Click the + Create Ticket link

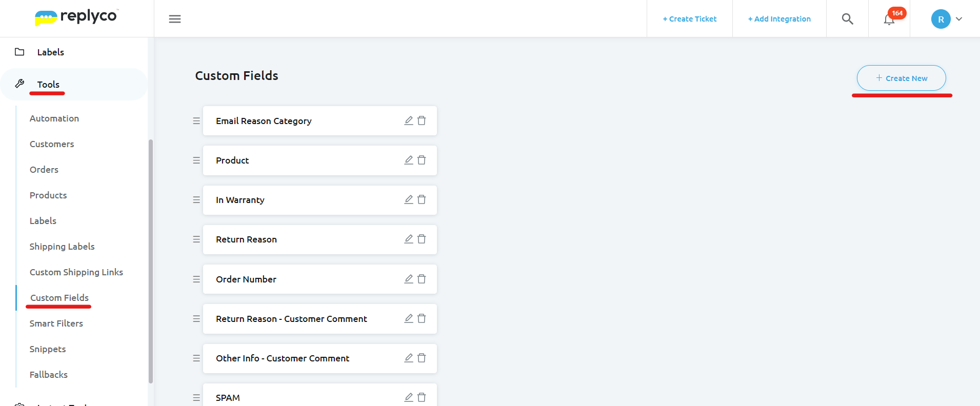click(x=689, y=19)
